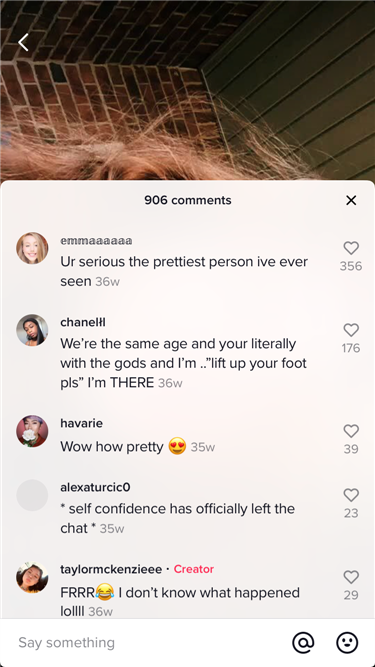Open the username emmaaaaaa

coord(96,241)
